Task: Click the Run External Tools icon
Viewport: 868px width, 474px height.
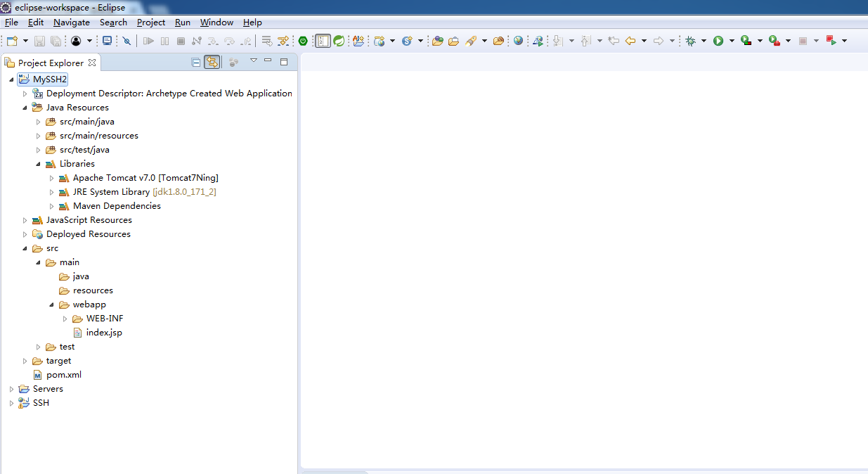Action: coord(775,41)
